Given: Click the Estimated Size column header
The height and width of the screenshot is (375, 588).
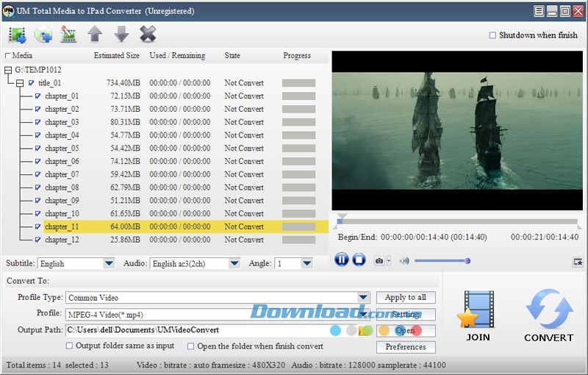Looking at the screenshot, I should click(117, 55).
